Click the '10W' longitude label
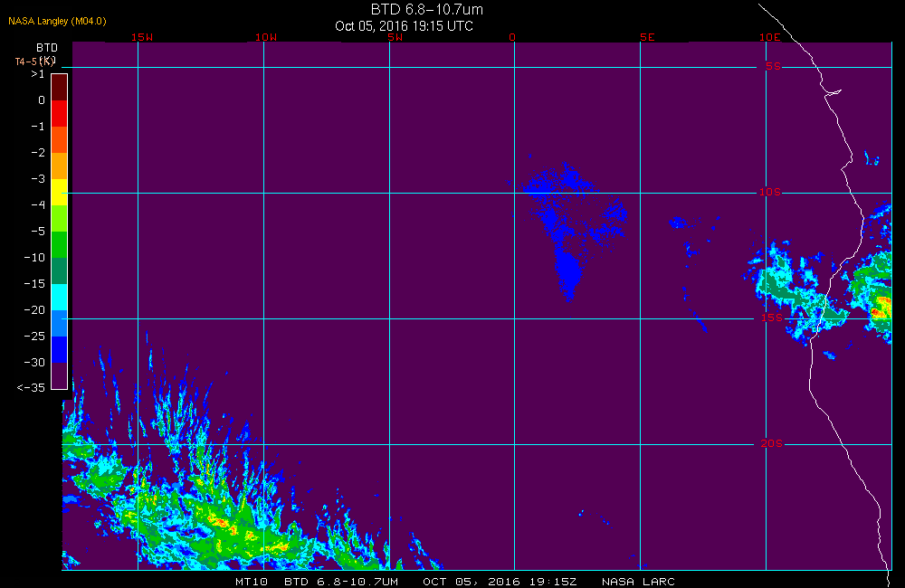Viewport: 905px width, 588px height. pos(266,37)
